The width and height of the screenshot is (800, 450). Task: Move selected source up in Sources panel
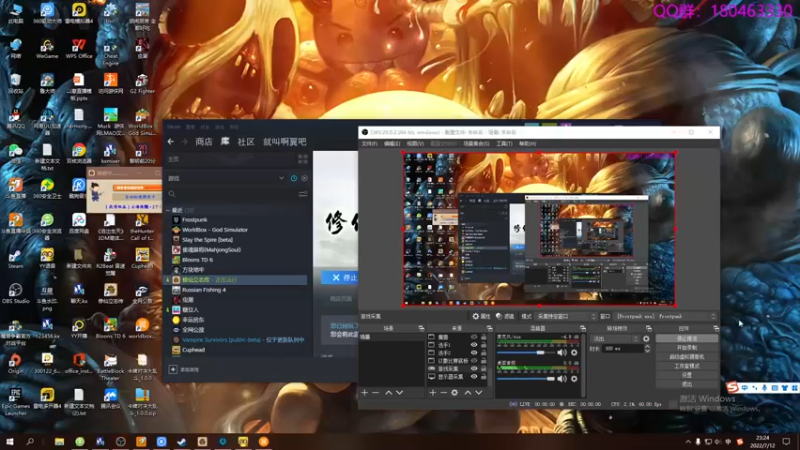[467, 393]
